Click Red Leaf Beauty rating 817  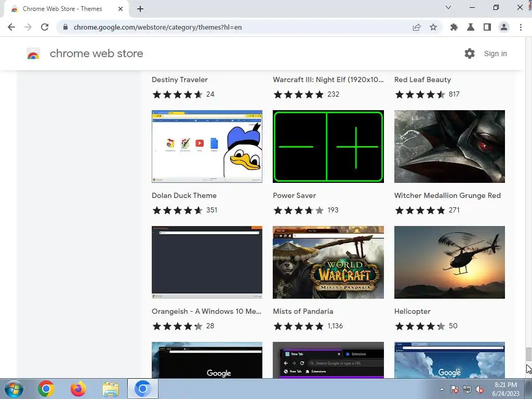[427, 95]
